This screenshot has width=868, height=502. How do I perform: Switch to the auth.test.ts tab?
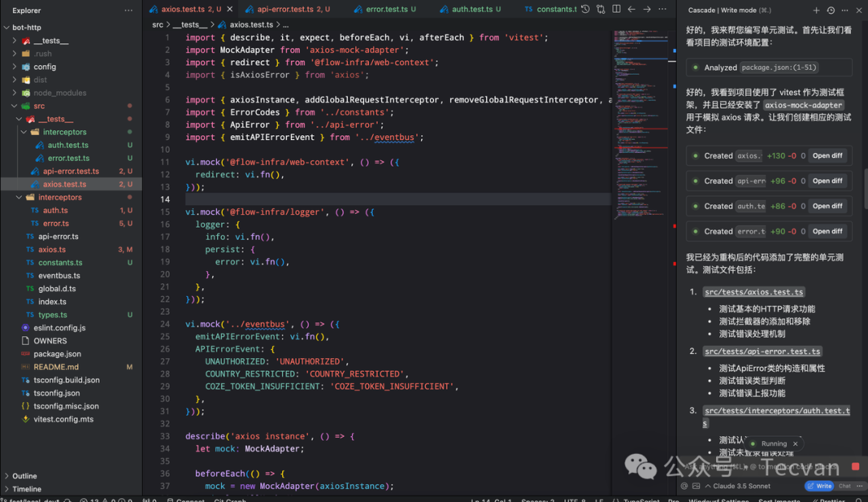(472, 10)
